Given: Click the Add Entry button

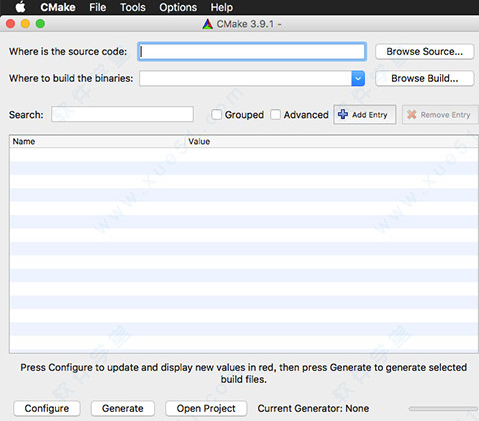Looking at the screenshot, I should [x=365, y=115].
